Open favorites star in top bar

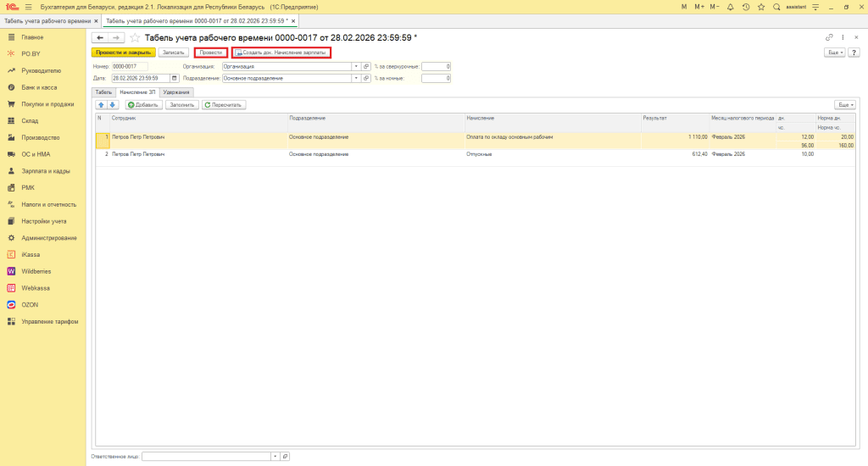coord(760,7)
